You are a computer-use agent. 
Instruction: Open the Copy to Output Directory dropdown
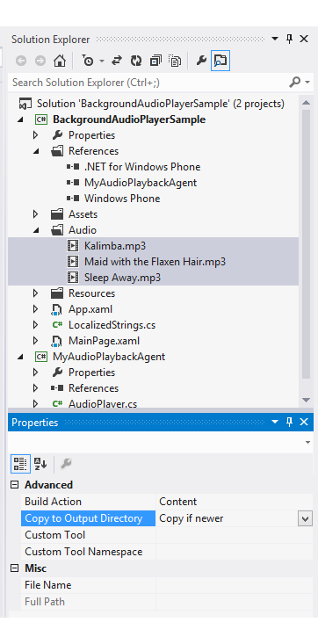pyautogui.click(x=305, y=518)
